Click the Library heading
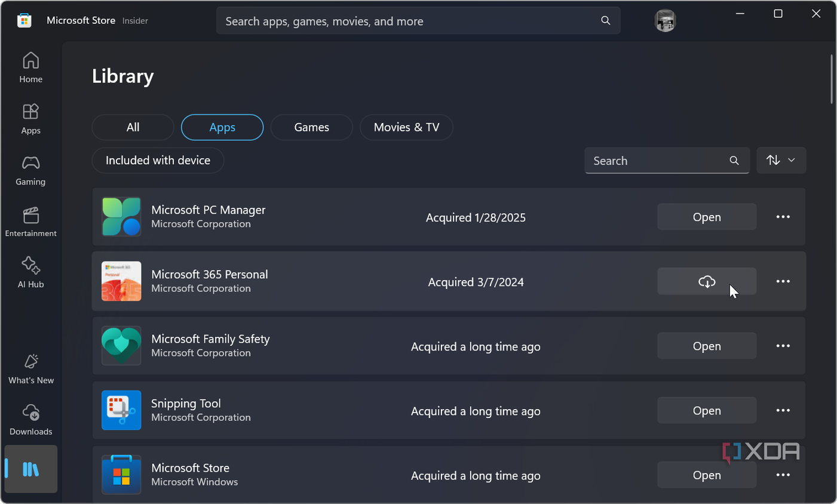 tap(122, 76)
